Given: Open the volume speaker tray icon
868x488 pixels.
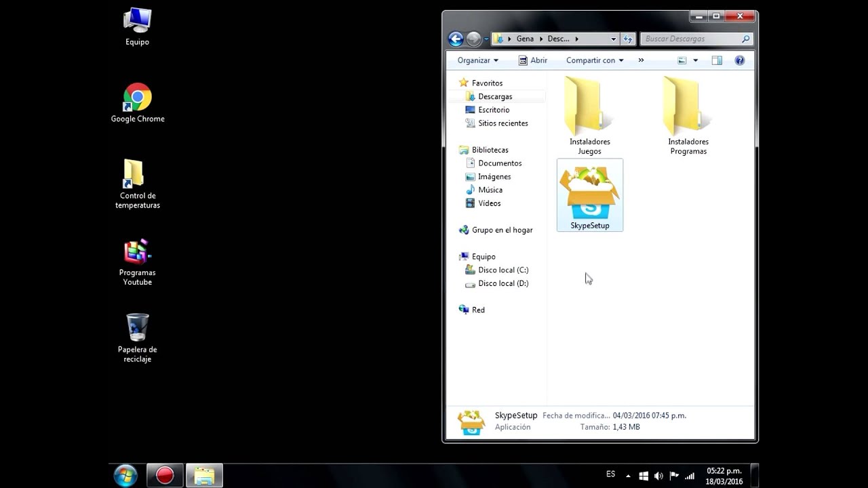Looking at the screenshot, I should point(658,476).
